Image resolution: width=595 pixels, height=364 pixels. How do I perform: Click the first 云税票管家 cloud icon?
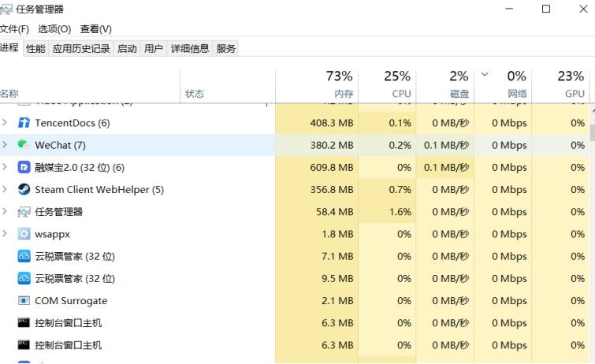tap(24, 256)
